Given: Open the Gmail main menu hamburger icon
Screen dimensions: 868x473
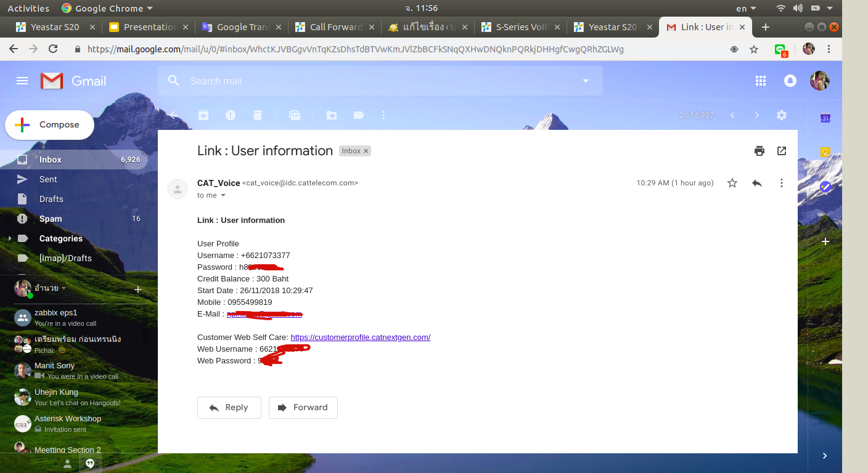Looking at the screenshot, I should click(22, 81).
